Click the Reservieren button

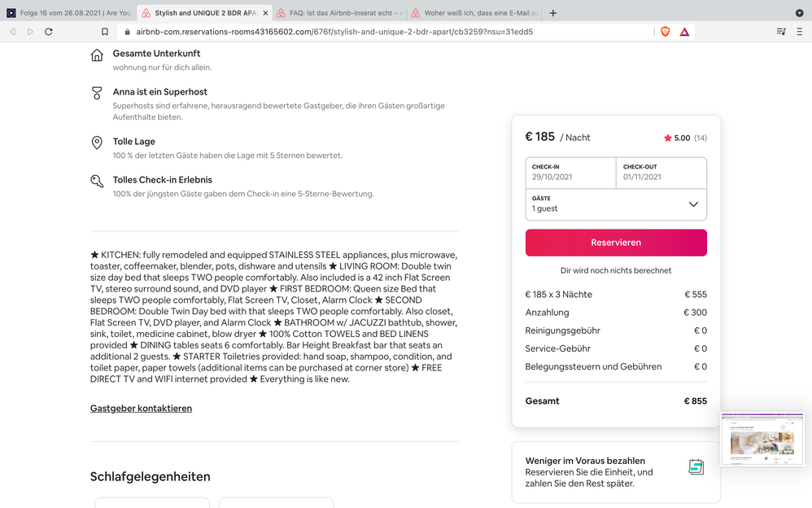[x=616, y=243]
